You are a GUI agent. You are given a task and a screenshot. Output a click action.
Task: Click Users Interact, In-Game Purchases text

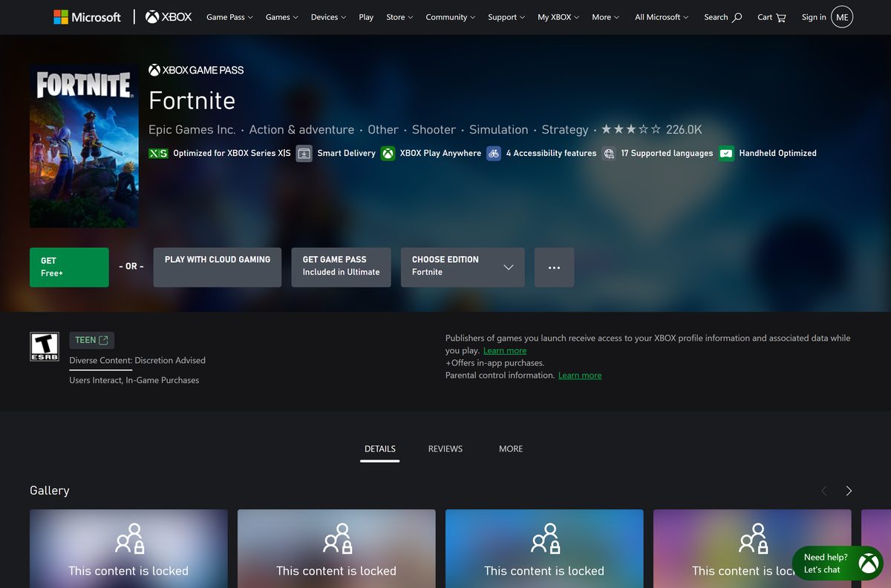134,380
